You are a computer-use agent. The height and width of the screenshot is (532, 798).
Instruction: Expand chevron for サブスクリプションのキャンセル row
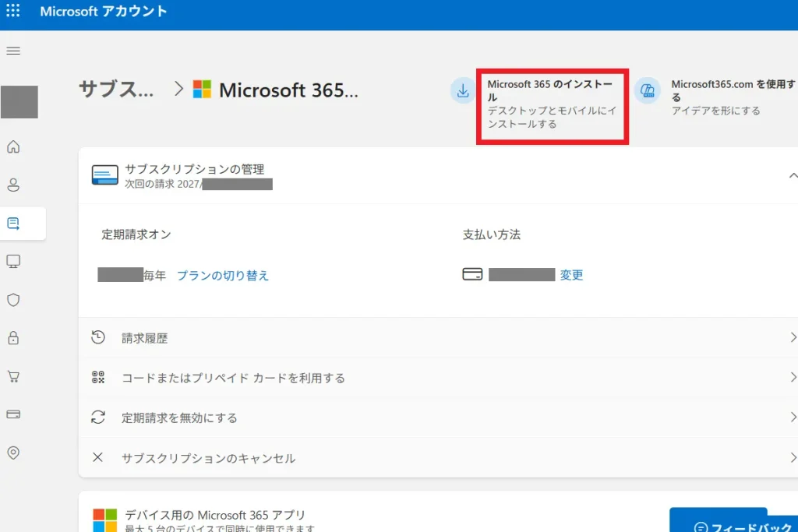click(x=793, y=457)
